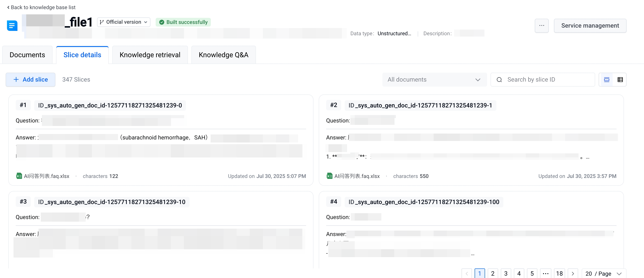Click the knowledge base document icon

(12, 26)
